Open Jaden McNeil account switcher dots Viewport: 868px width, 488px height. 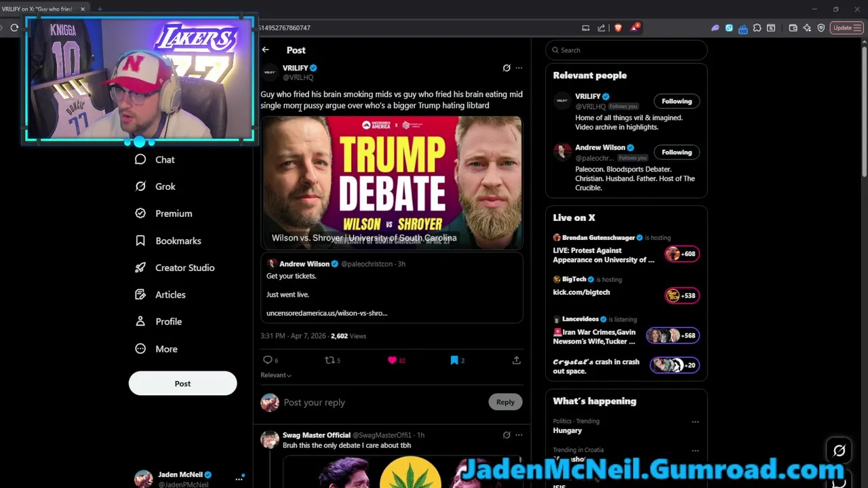coord(239,479)
